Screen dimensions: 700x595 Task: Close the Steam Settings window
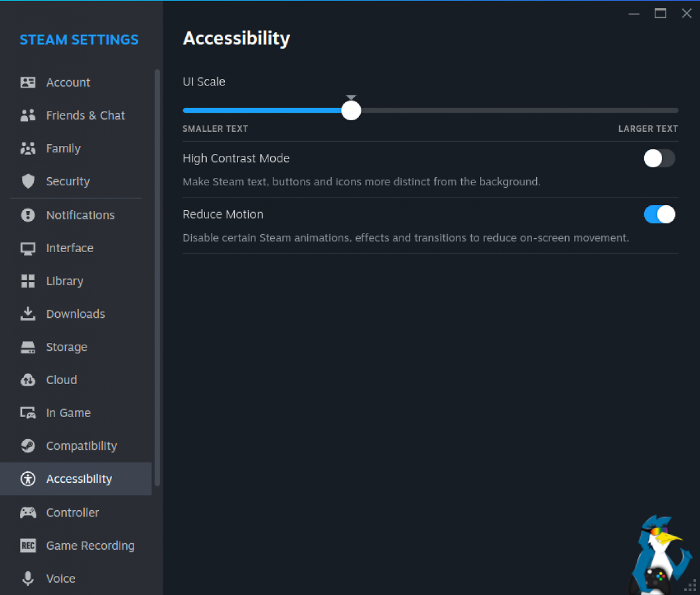click(x=687, y=13)
